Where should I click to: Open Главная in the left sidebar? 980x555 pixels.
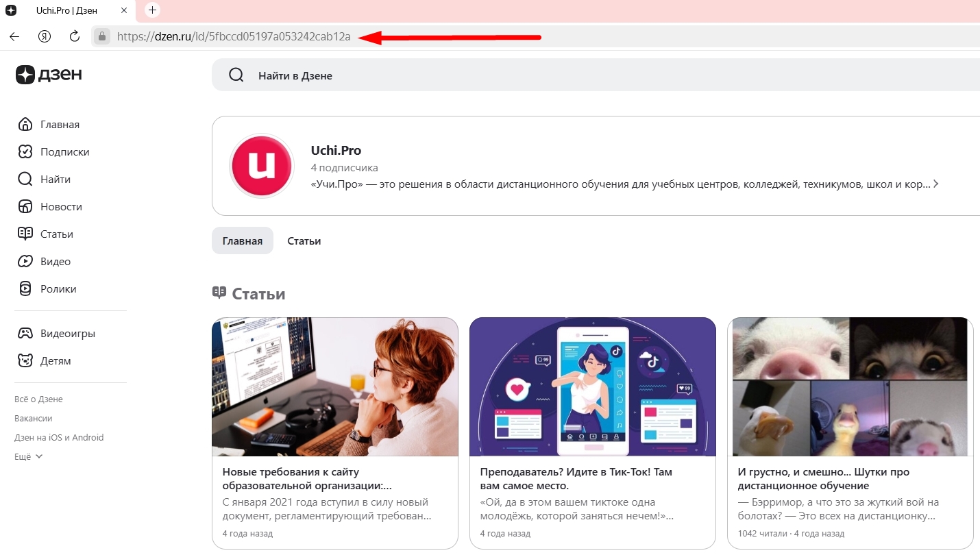pos(49,124)
